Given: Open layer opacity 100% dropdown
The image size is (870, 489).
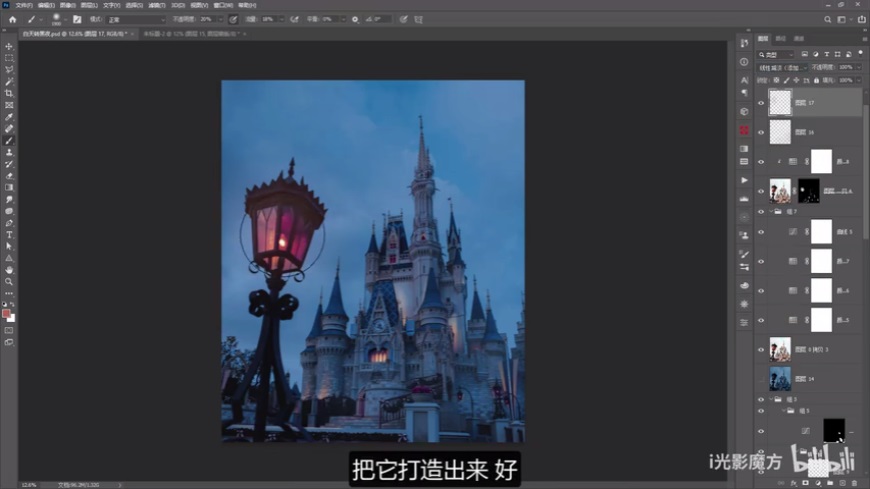Looking at the screenshot, I should 858,67.
